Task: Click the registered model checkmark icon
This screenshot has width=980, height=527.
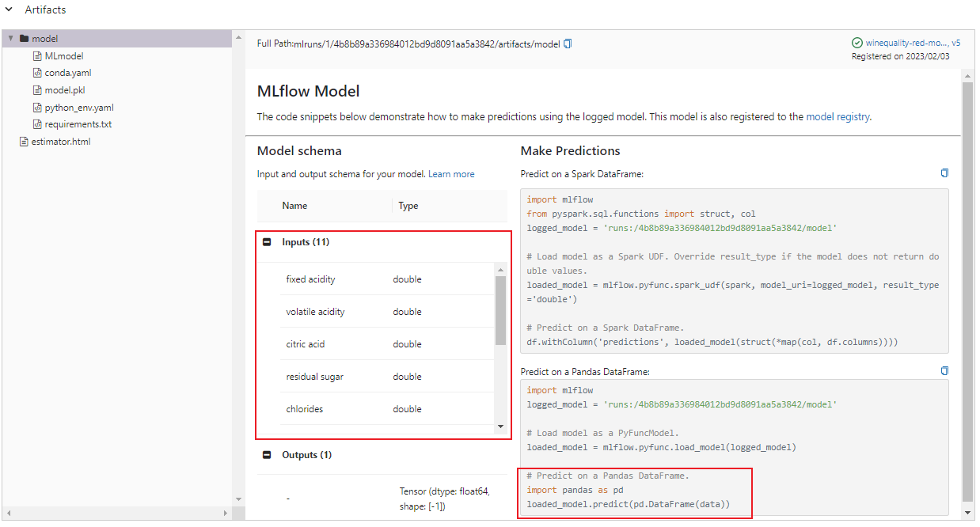Action: (857, 44)
